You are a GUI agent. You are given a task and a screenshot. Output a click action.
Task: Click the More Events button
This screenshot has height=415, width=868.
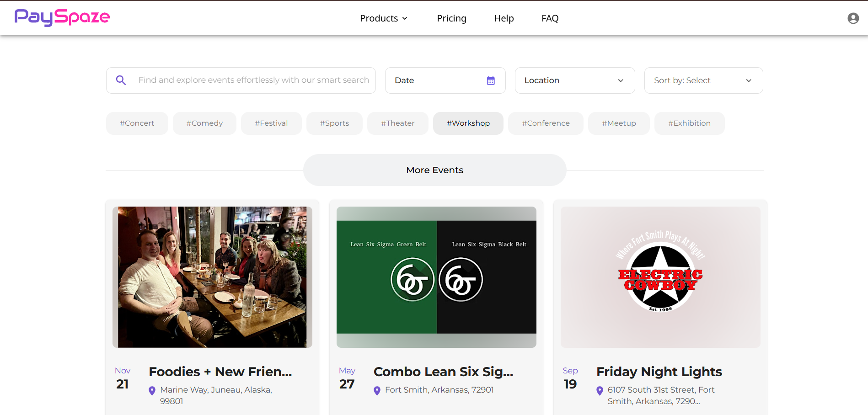tap(434, 170)
